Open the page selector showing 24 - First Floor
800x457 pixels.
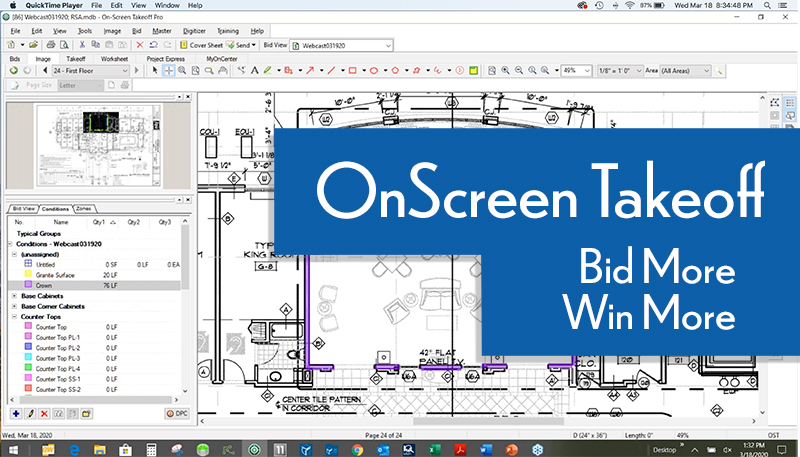click(90, 70)
